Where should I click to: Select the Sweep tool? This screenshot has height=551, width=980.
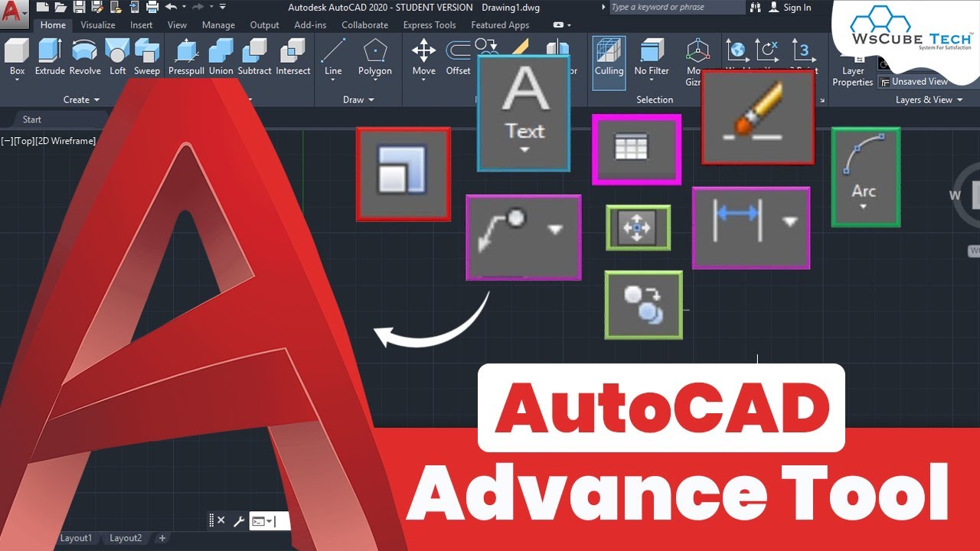click(x=146, y=57)
